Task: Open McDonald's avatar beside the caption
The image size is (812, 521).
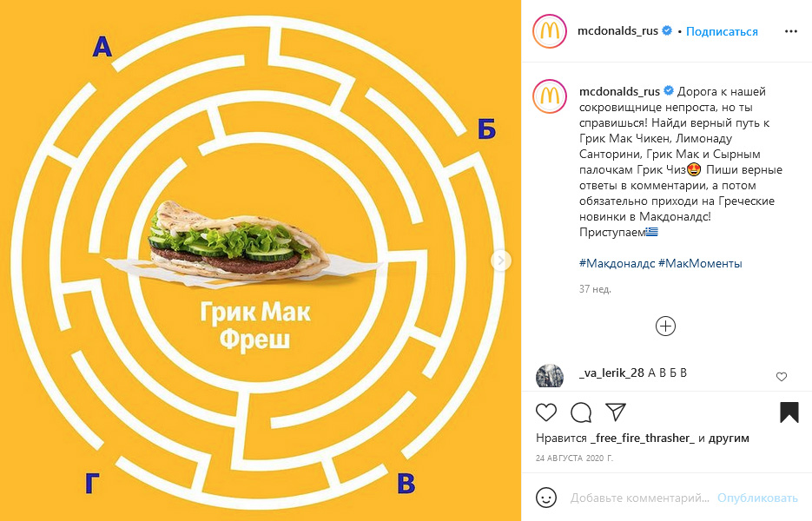Action: click(x=550, y=96)
